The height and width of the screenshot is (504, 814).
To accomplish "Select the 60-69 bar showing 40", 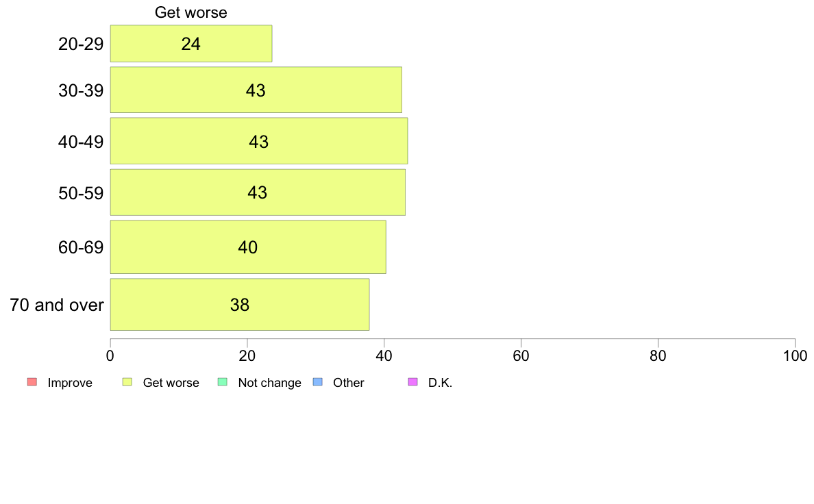I will (x=248, y=247).
